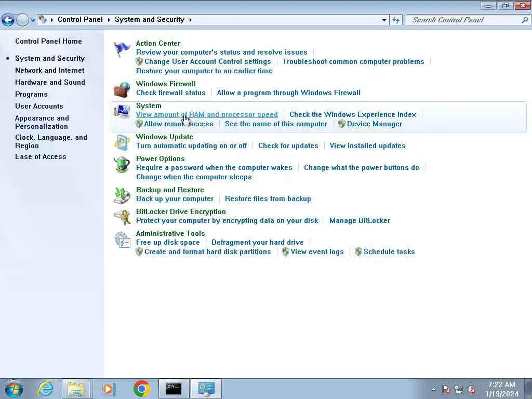
Task: Open Restore files from backup link
Action: click(268, 198)
